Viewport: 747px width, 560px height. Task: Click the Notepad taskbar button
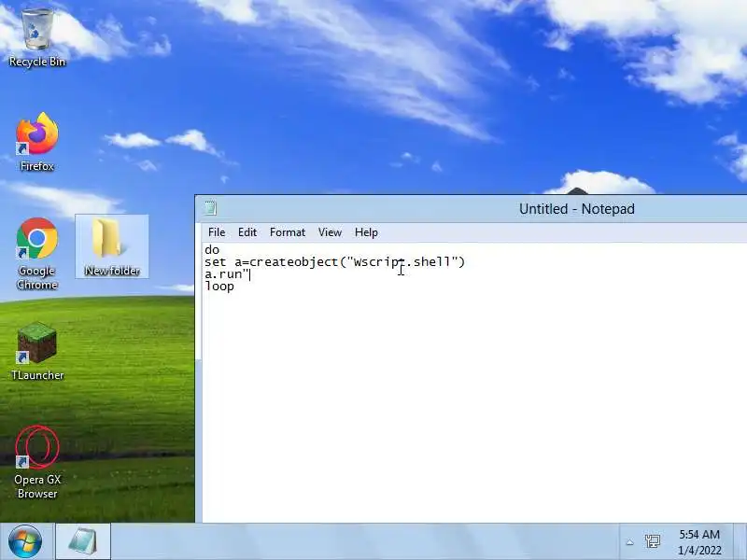(x=83, y=542)
